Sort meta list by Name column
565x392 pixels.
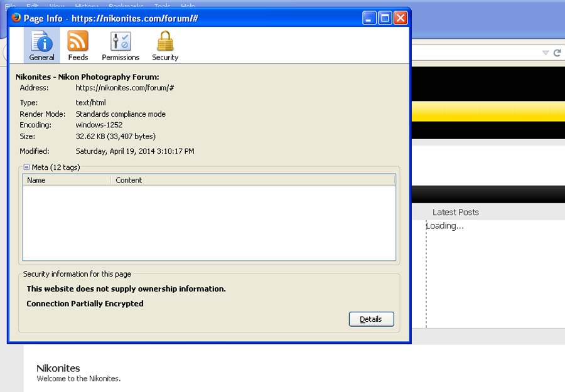point(67,180)
